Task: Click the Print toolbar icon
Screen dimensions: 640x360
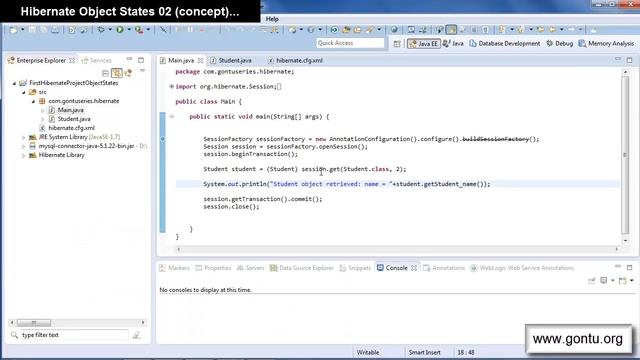Action: 55,30
